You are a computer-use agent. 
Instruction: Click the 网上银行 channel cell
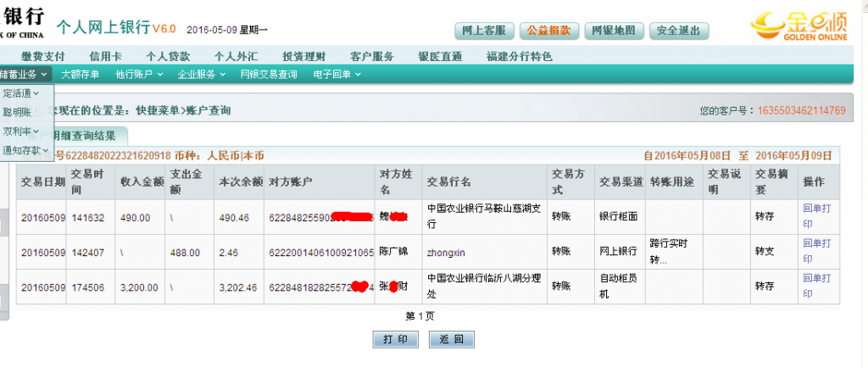click(618, 252)
